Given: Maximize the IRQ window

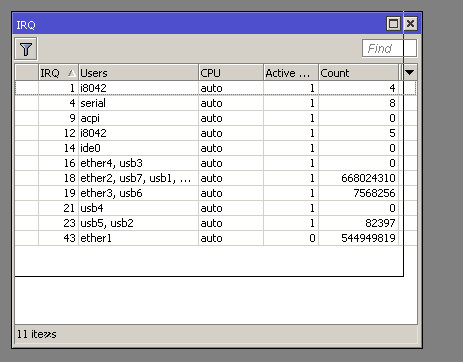Looking at the screenshot, I should pyautogui.click(x=393, y=24).
